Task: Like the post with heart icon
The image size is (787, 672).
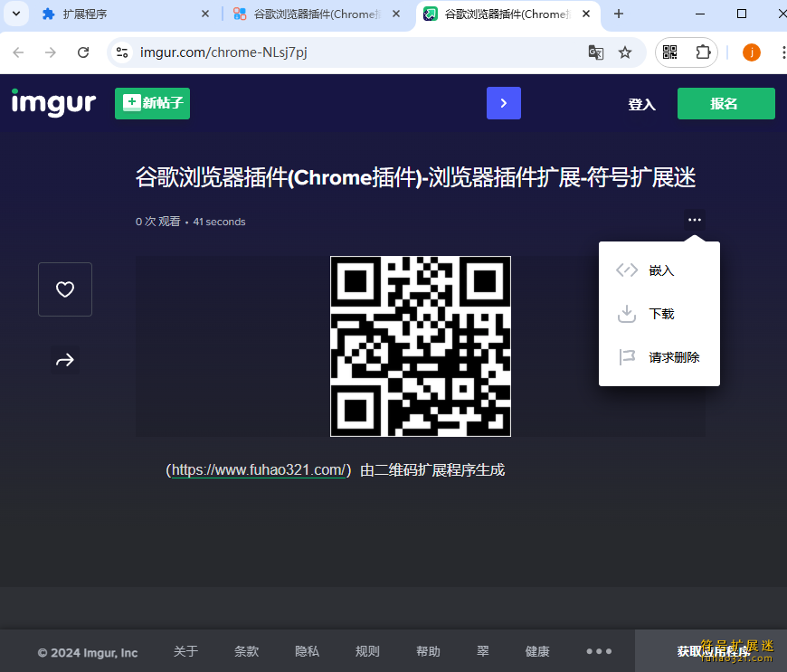Action: pyautogui.click(x=65, y=289)
